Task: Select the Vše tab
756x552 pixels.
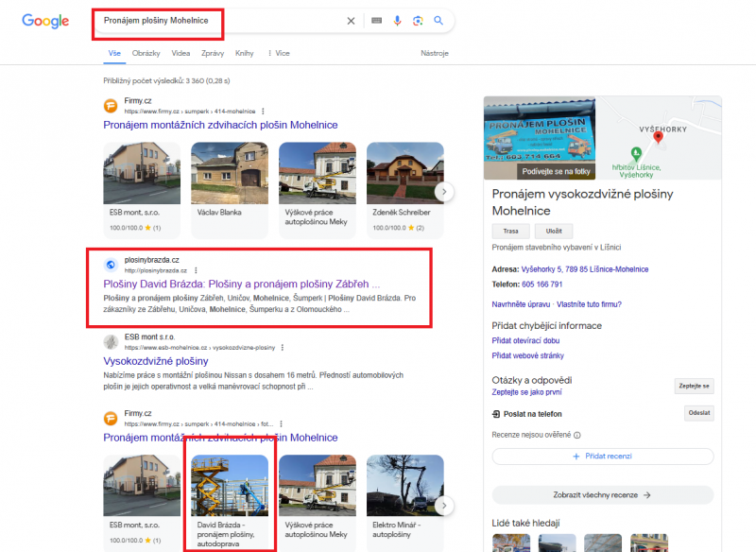Action: (114, 53)
